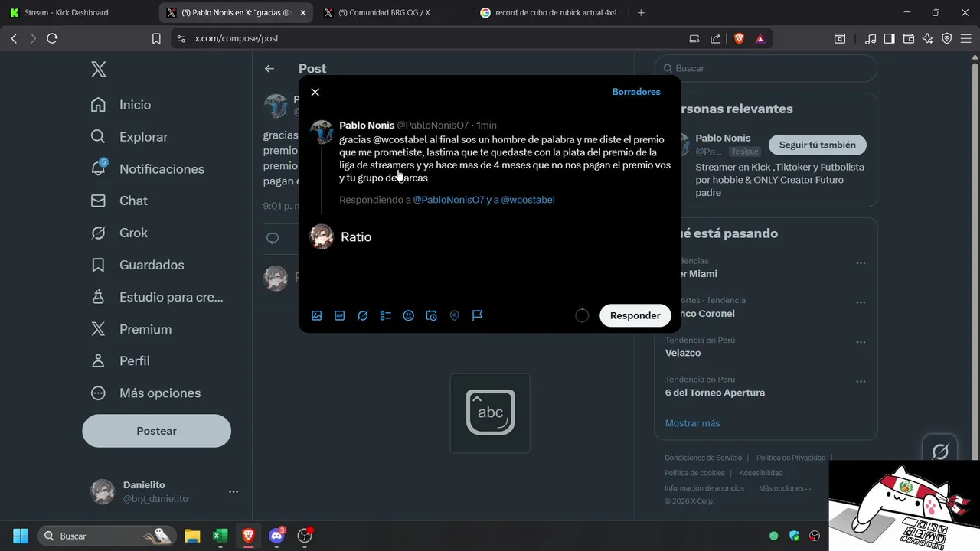Open Notificaciones in sidebar
This screenshot has height=551, width=980.
[x=148, y=169]
